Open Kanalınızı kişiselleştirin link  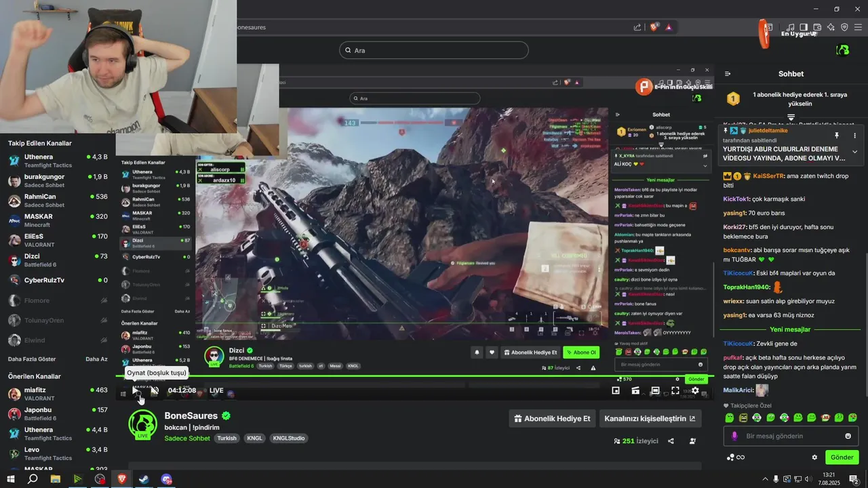[x=650, y=419]
